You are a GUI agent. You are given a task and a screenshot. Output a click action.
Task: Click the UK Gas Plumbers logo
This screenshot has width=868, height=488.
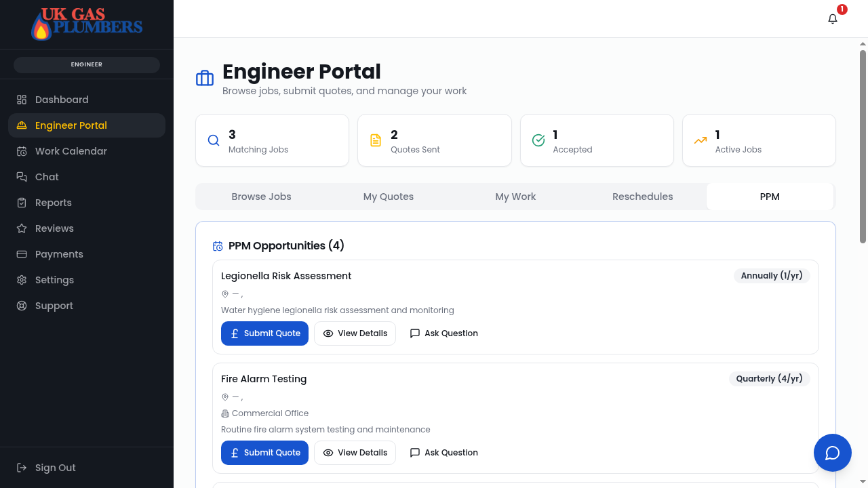pyautogui.click(x=87, y=24)
